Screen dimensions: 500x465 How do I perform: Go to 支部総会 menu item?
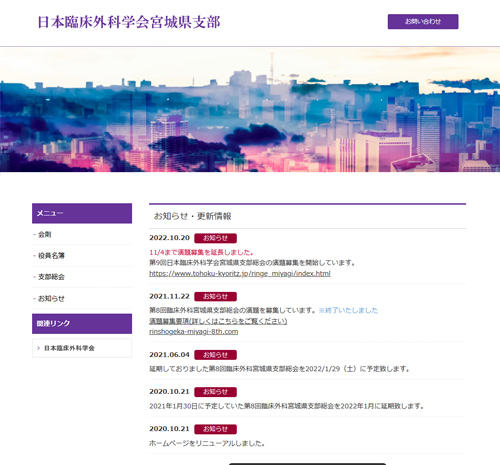click(x=51, y=277)
